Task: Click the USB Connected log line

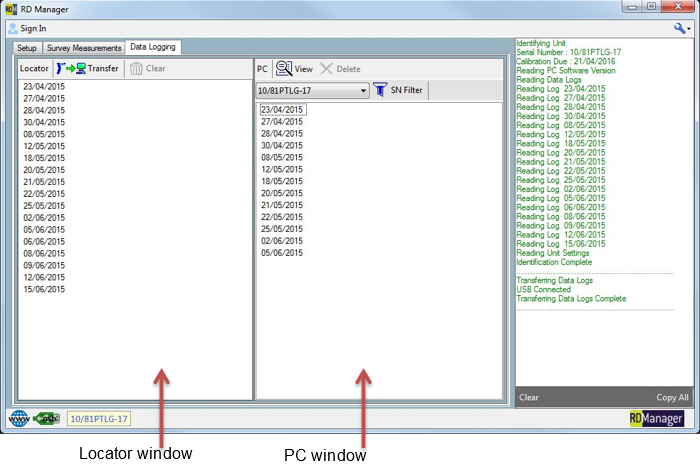Action: 543,289
